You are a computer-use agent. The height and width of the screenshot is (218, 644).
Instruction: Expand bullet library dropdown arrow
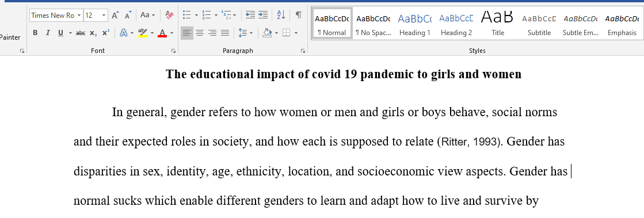pyautogui.click(x=196, y=16)
